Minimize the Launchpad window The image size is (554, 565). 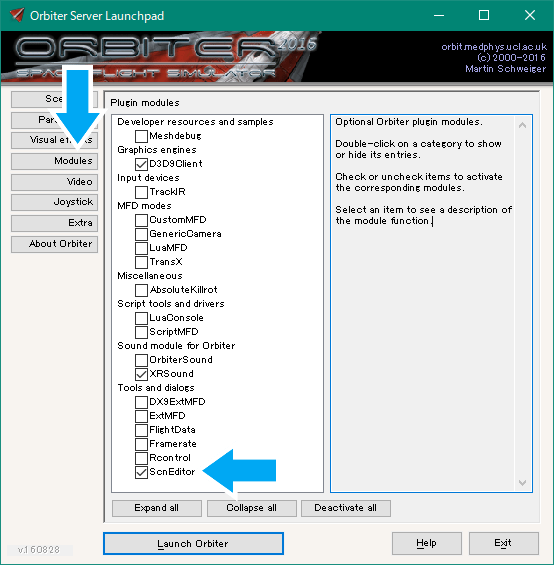tap(439, 15)
